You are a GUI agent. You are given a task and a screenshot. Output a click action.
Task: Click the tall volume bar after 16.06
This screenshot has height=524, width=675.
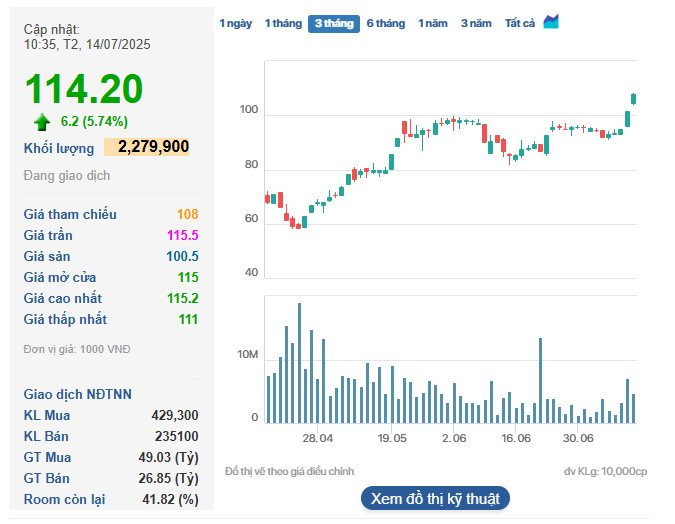[x=540, y=382]
